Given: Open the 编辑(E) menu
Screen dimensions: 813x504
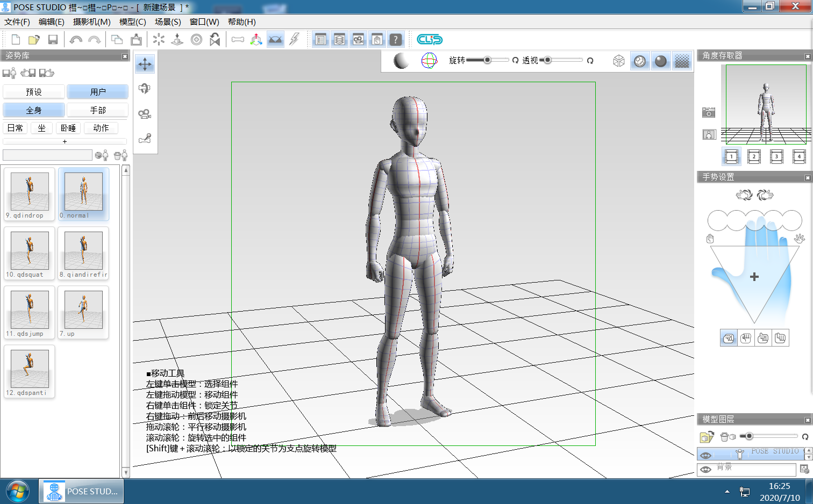Looking at the screenshot, I should pyautogui.click(x=52, y=22).
